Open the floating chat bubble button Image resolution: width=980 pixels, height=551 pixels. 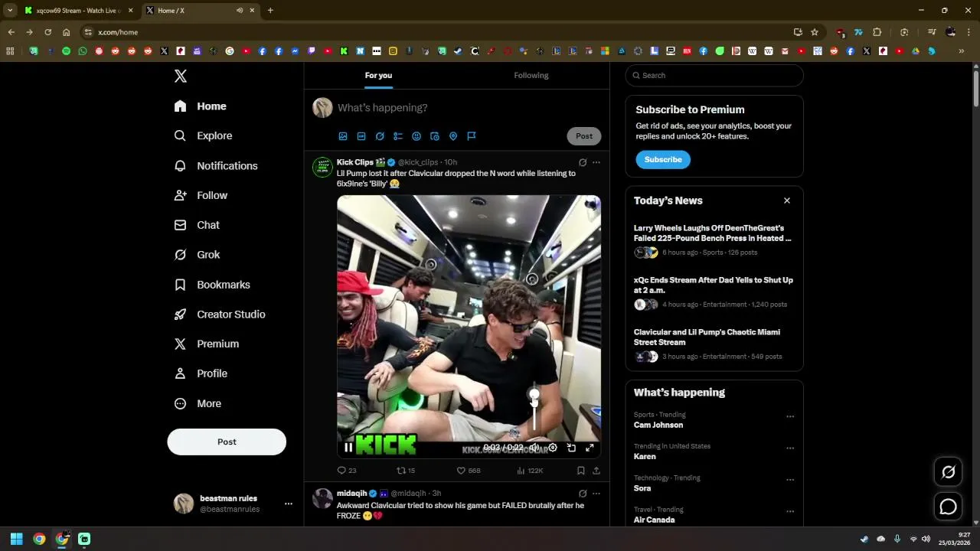[x=949, y=507]
